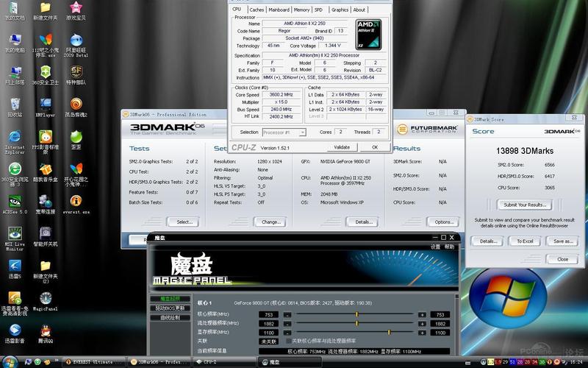
Task: Click Save as... in the Score window
Action: pos(562,241)
